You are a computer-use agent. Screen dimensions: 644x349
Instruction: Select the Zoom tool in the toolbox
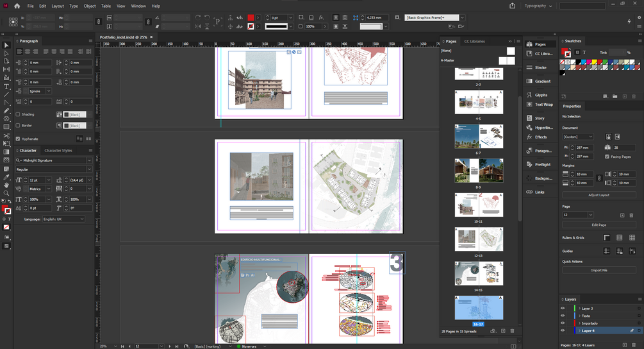(6, 193)
